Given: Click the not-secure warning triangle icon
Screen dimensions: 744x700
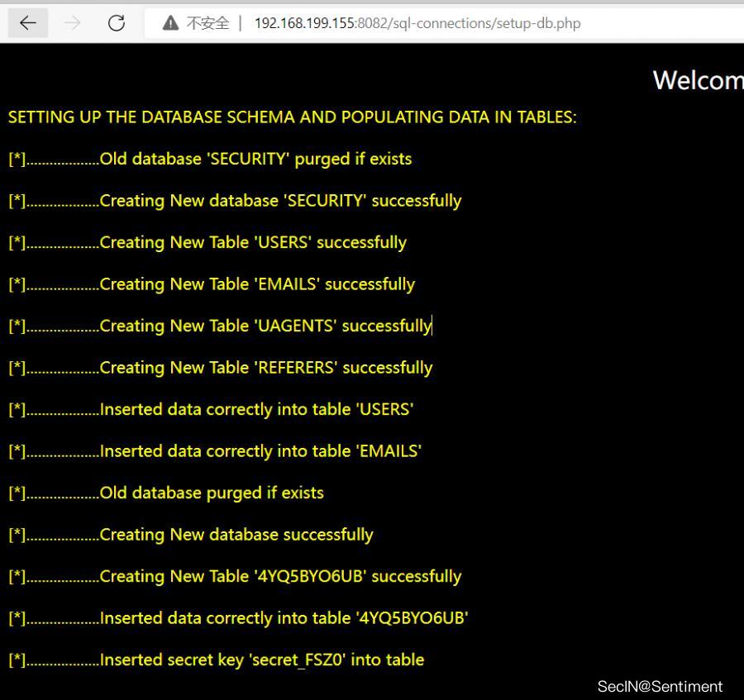Looking at the screenshot, I should click(x=170, y=23).
